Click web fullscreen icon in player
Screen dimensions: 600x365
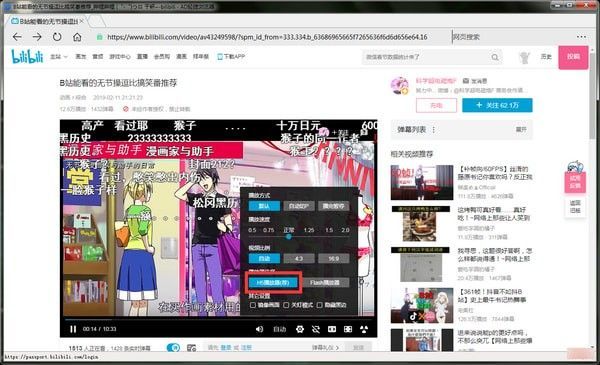[x=348, y=329]
